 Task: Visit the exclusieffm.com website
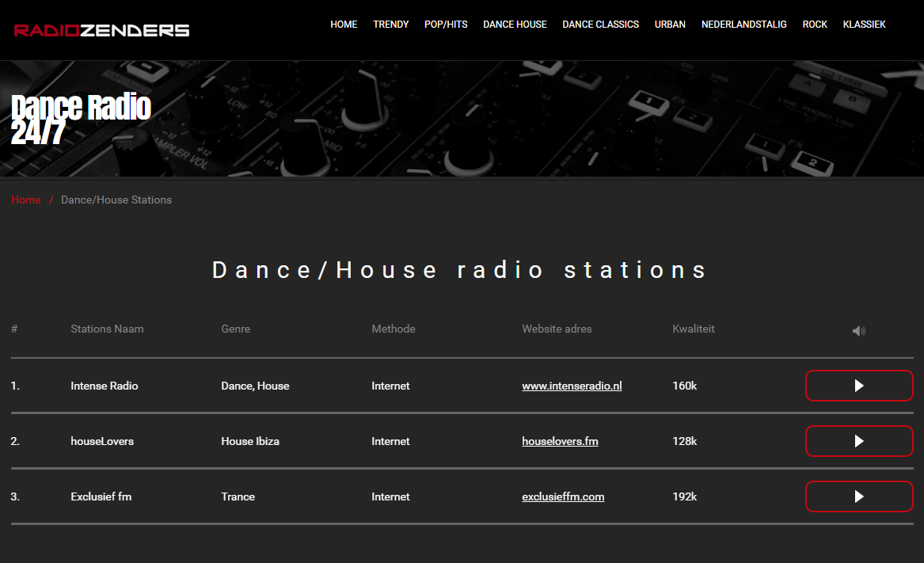coord(563,496)
